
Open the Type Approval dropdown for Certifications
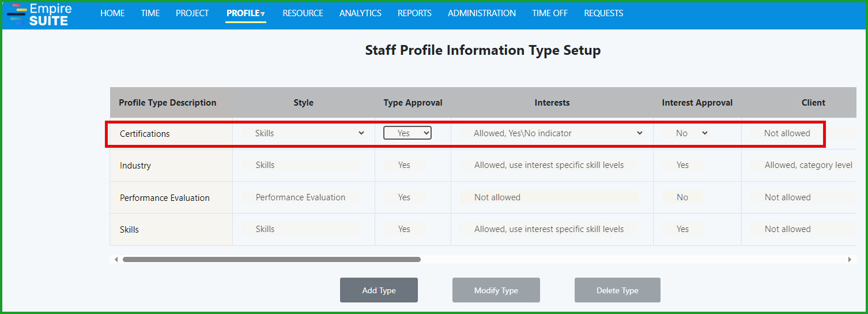407,133
